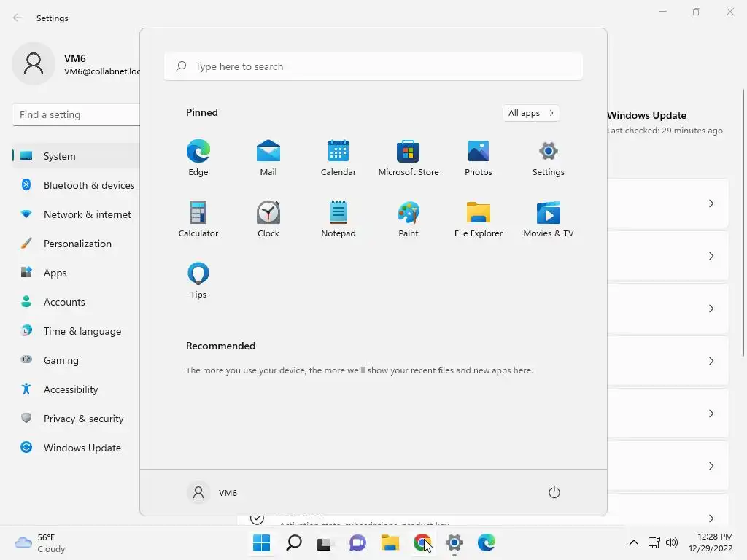Launch Notepad from pinned apps
The height and width of the screenshot is (560, 747).
coord(338,219)
